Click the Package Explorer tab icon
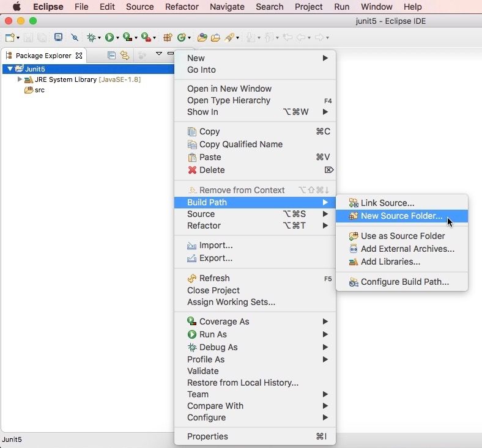This screenshot has height=448, width=482. pyautogui.click(x=9, y=56)
